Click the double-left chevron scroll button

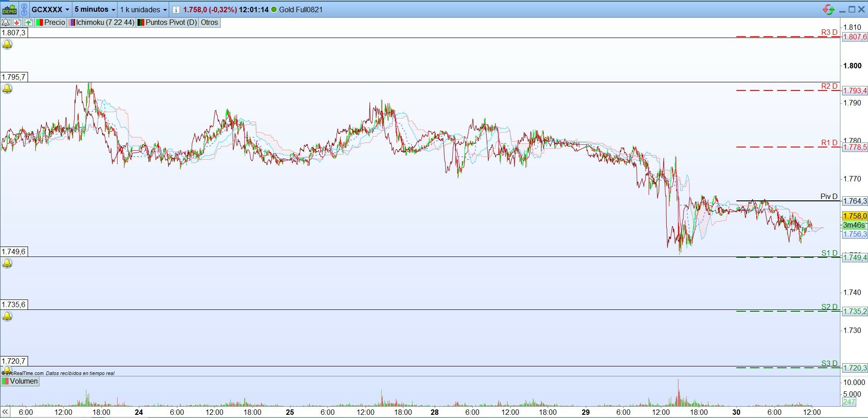point(5,413)
